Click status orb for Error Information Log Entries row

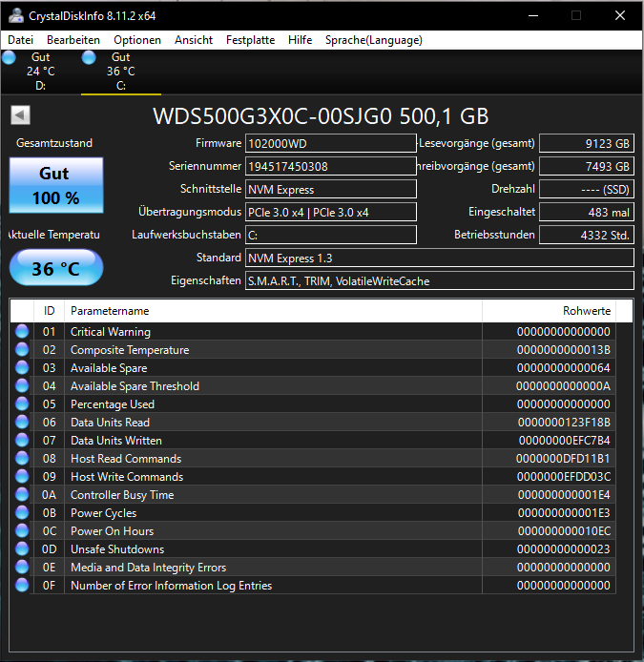[22, 586]
